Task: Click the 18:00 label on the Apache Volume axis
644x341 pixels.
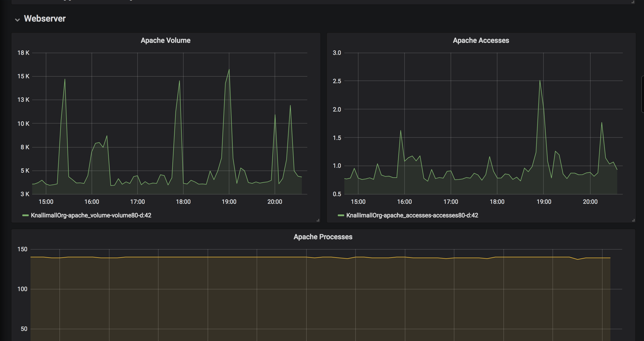Action: (183, 202)
